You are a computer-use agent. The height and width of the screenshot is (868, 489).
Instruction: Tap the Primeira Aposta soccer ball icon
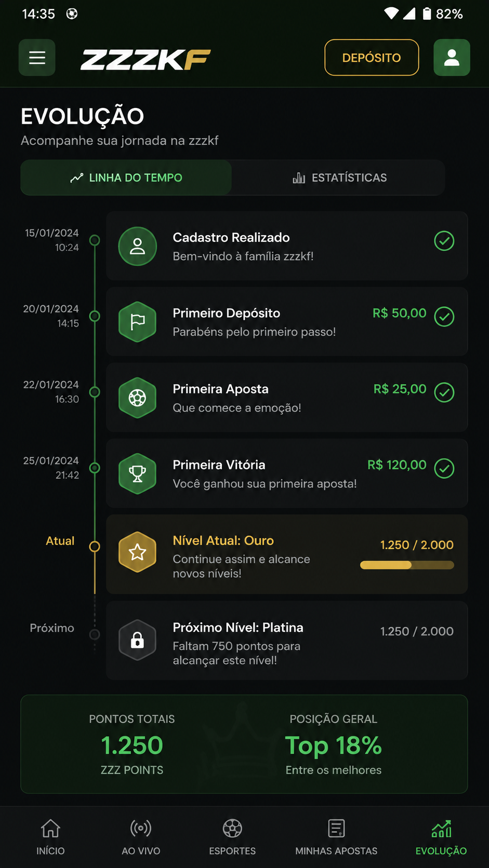click(138, 398)
